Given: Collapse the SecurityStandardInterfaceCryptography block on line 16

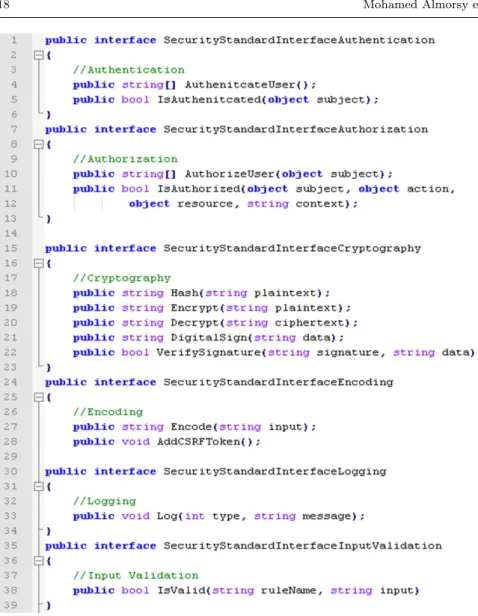Looking at the screenshot, I should click(x=38, y=263).
